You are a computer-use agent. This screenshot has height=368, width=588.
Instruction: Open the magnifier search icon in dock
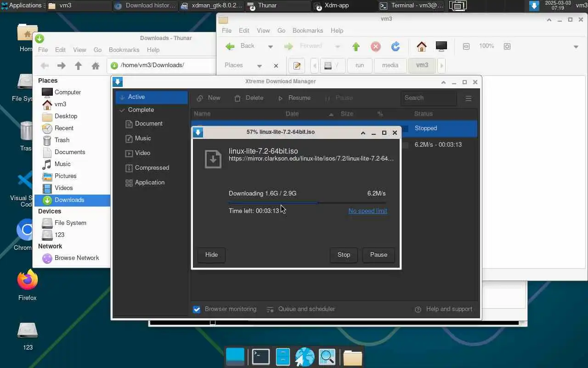pos(327,357)
